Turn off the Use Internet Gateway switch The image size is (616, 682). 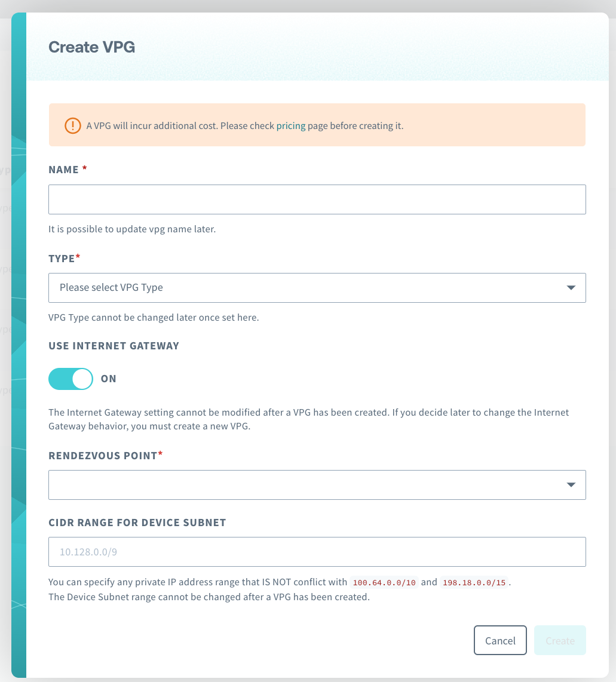coord(71,379)
